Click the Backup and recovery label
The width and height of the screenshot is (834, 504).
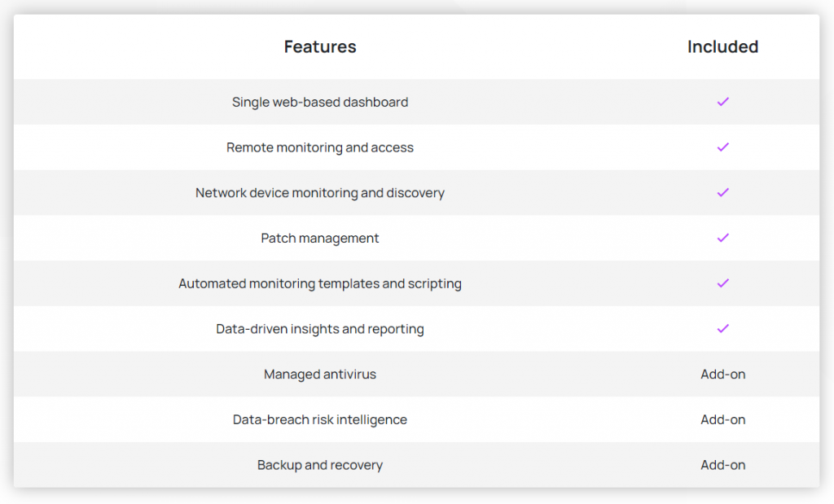click(320, 466)
